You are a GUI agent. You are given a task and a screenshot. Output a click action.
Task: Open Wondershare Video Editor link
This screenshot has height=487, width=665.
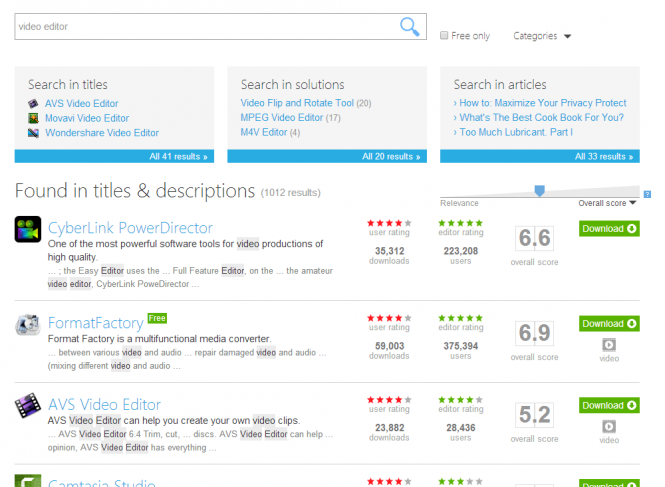(x=102, y=133)
